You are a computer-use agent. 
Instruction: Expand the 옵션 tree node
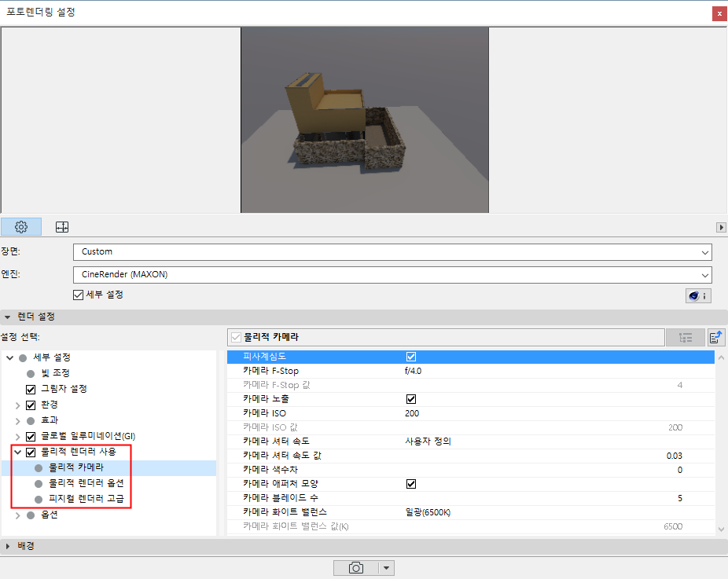17,515
